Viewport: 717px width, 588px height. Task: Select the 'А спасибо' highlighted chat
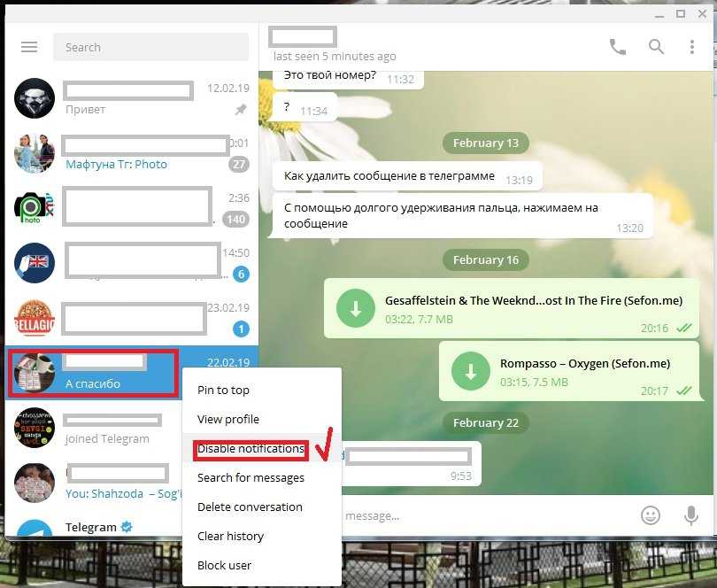tap(94, 373)
